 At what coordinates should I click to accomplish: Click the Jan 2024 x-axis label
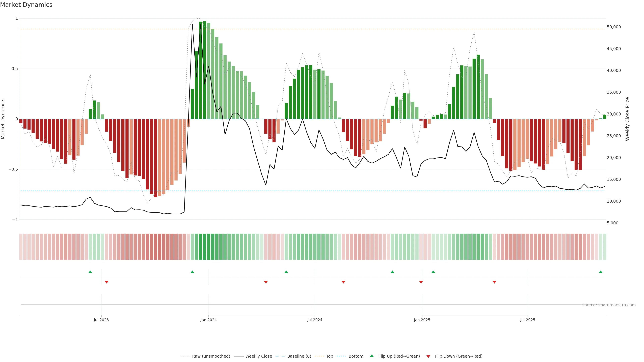[208, 320]
